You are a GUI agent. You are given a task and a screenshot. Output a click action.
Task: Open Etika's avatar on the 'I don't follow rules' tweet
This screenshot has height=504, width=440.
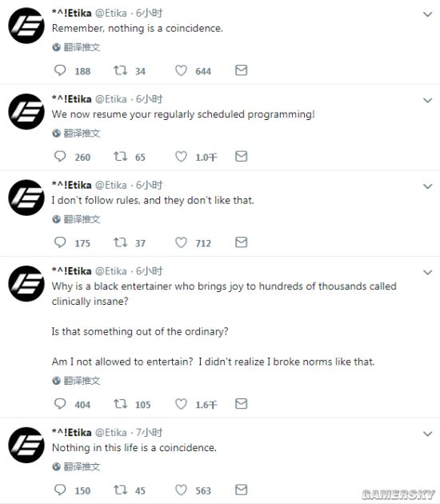(x=26, y=198)
